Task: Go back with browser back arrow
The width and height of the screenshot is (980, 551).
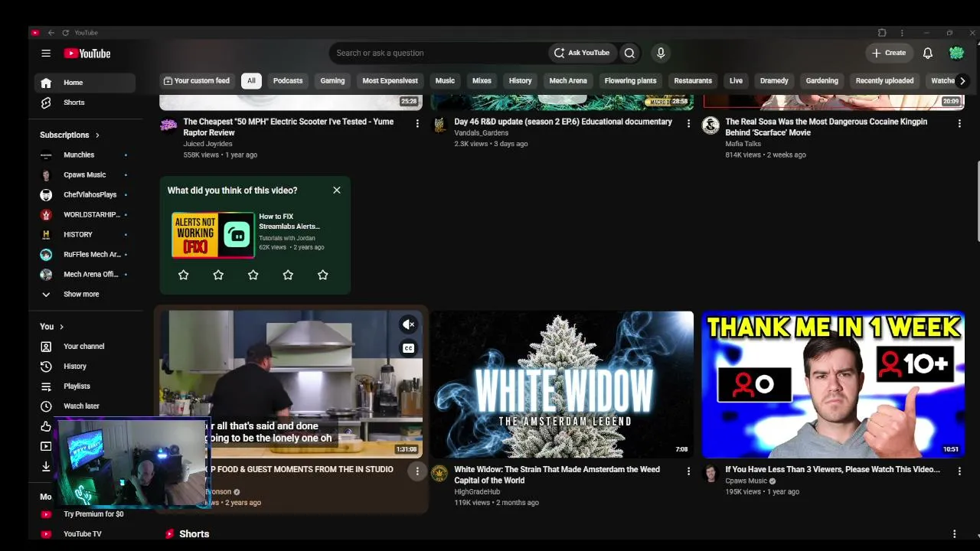Action: point(51,33)
